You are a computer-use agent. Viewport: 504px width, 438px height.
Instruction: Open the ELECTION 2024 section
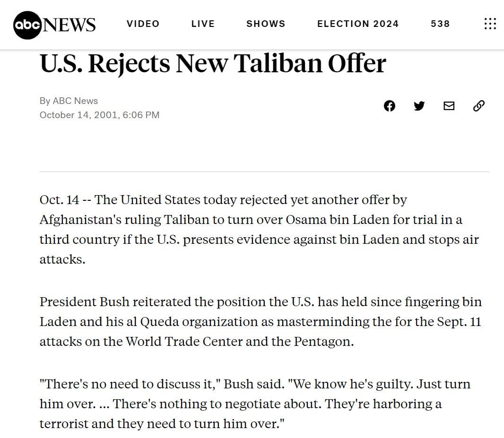pos(358,24)
